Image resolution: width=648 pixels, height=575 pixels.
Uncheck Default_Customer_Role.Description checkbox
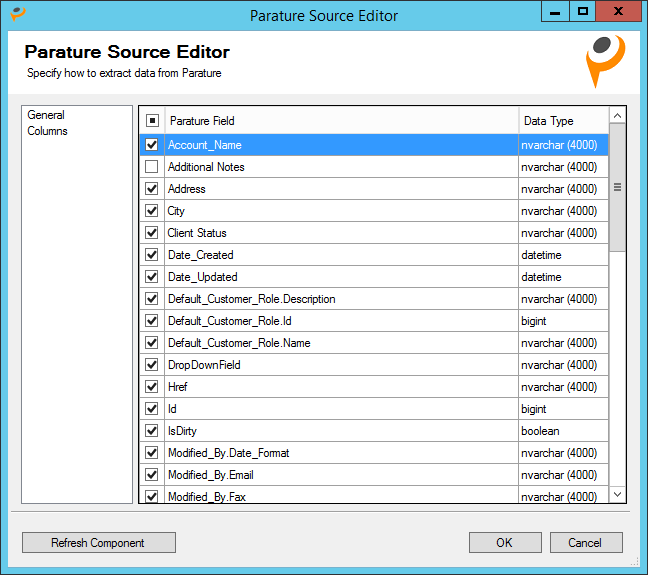[x=152, y=298]
